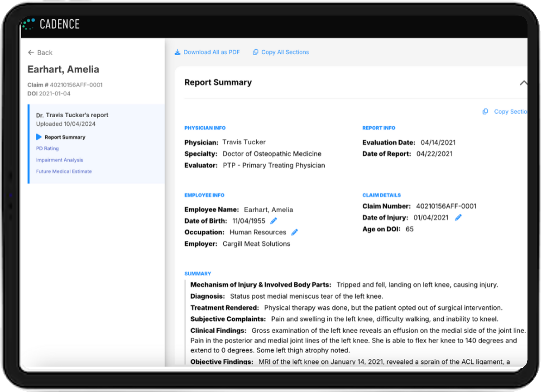The image size is (541, 392).
Task: Click Evaluation Date 04/14/2021 value
Action: coord(438,142)
